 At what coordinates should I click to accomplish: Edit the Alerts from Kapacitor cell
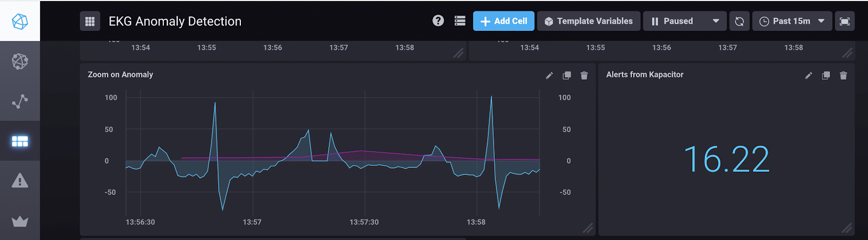coord(808,75)
